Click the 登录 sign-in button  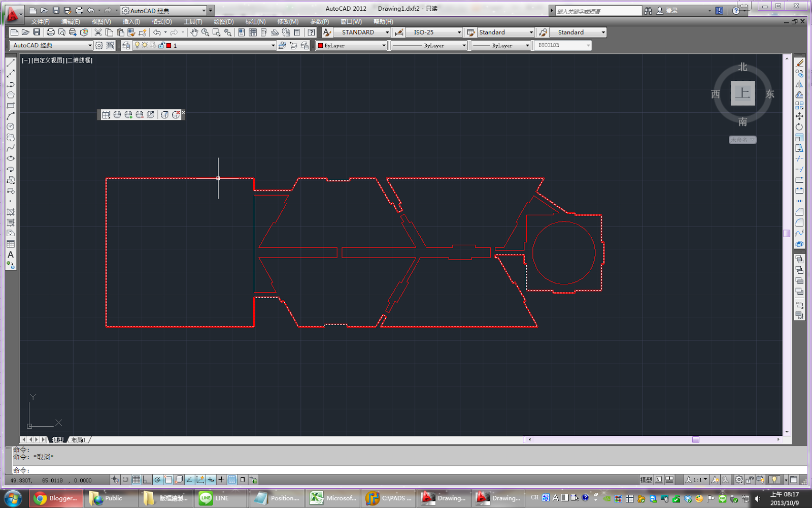point(671,11)
